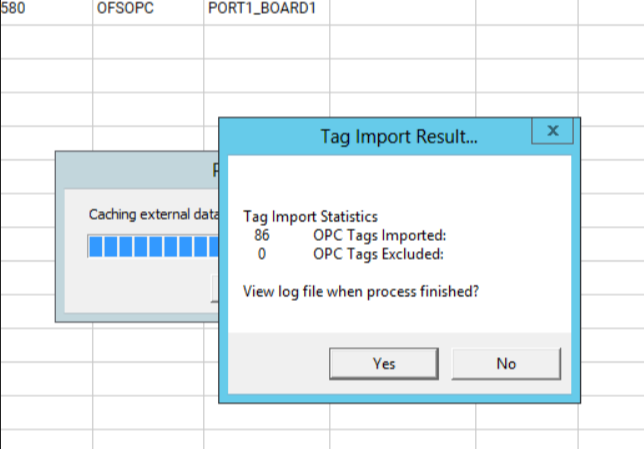Select the empty cell directly below 580
Image resolution: width=644 pixels, height=449 pixels.
click(x=46, y=43)
